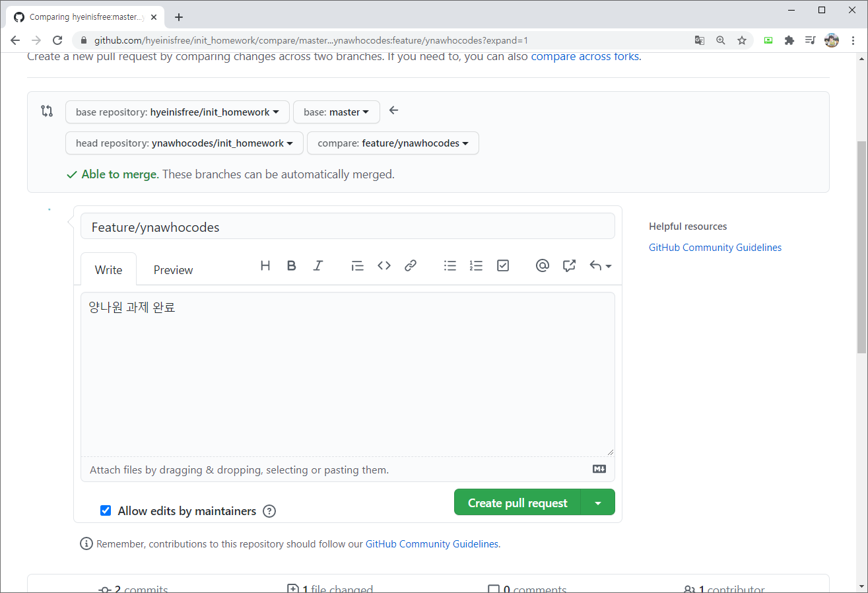The height and width of the screenshot is (593, 868).
Task: Click the browser address bar URL
Action: pyautogui.click(x=311, y=40)
